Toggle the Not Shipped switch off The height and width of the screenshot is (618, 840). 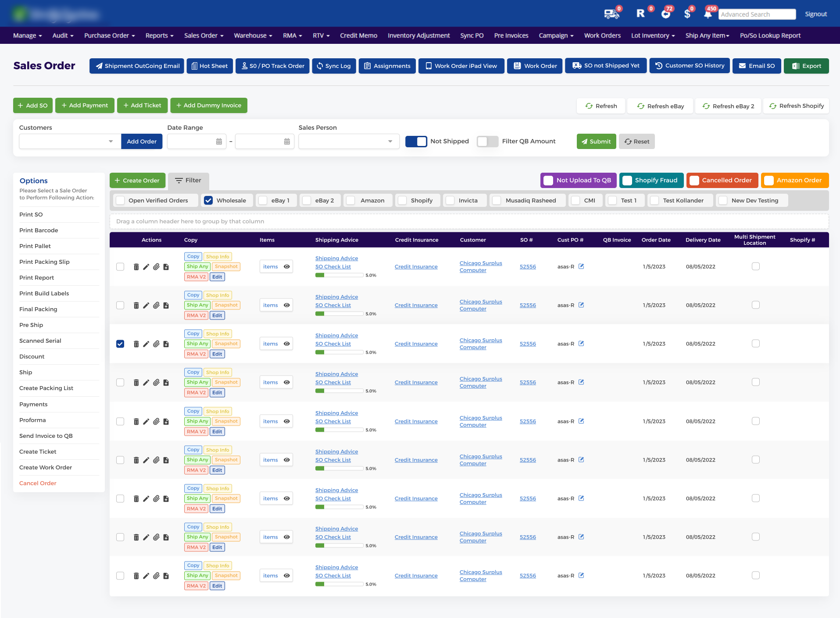(x=416, y=141)
